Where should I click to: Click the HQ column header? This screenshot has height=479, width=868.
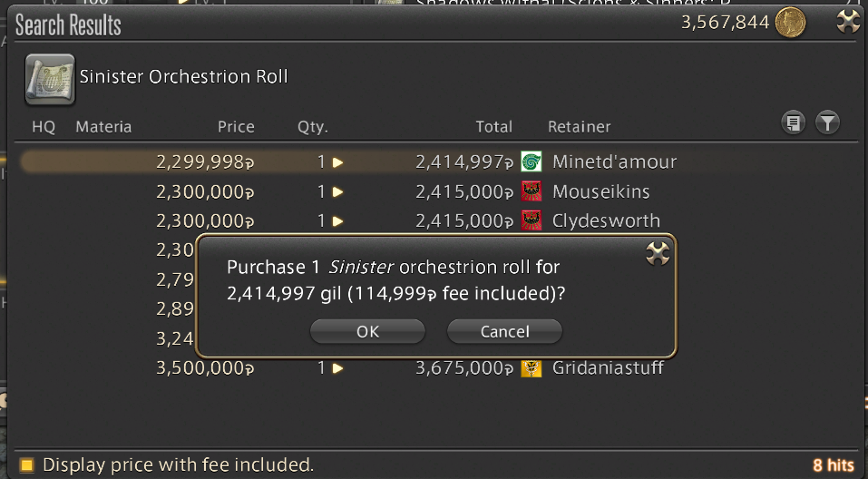tap(44, 127)
